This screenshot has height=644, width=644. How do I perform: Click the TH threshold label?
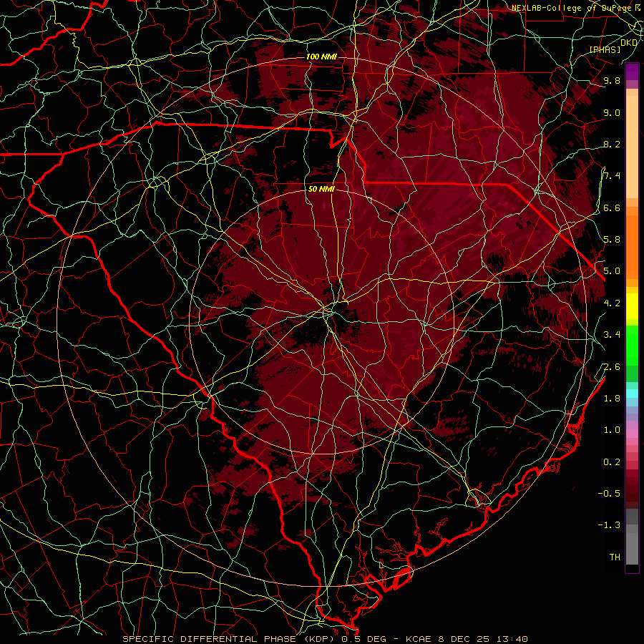615,557
